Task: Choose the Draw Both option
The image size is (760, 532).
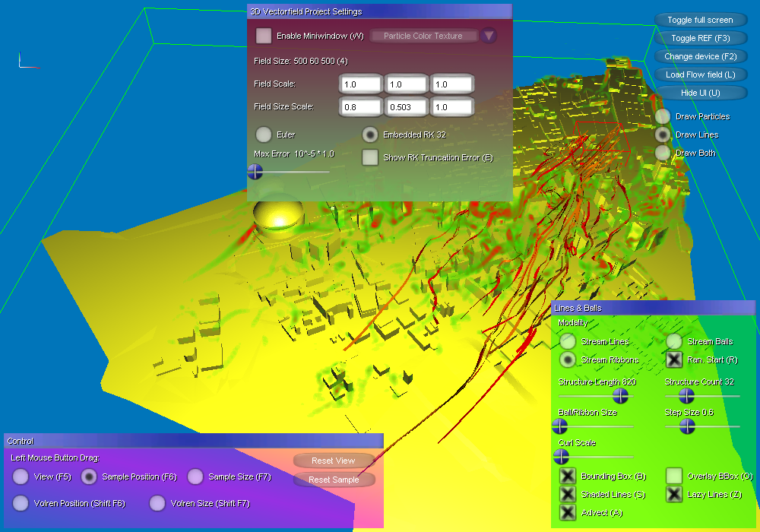Action: point(663,153)
